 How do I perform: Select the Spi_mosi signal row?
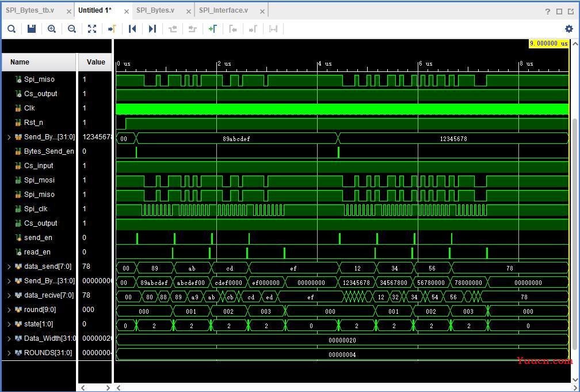point(39,180)
